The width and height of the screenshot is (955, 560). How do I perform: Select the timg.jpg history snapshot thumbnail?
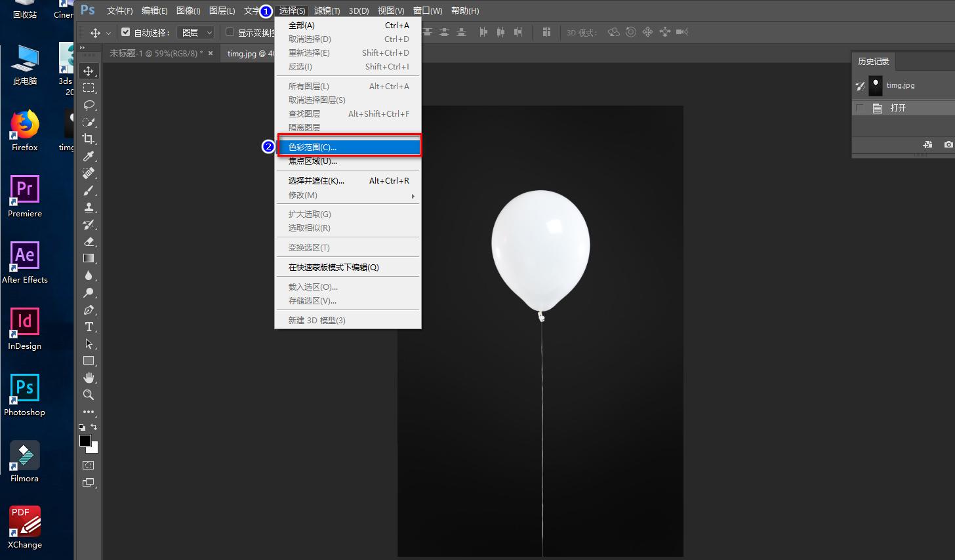876,85
